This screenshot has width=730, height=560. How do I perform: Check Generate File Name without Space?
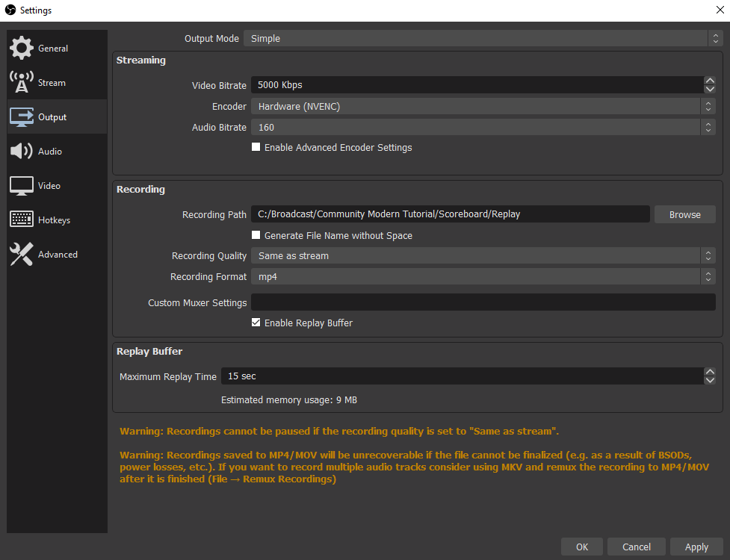pos(256,235)
